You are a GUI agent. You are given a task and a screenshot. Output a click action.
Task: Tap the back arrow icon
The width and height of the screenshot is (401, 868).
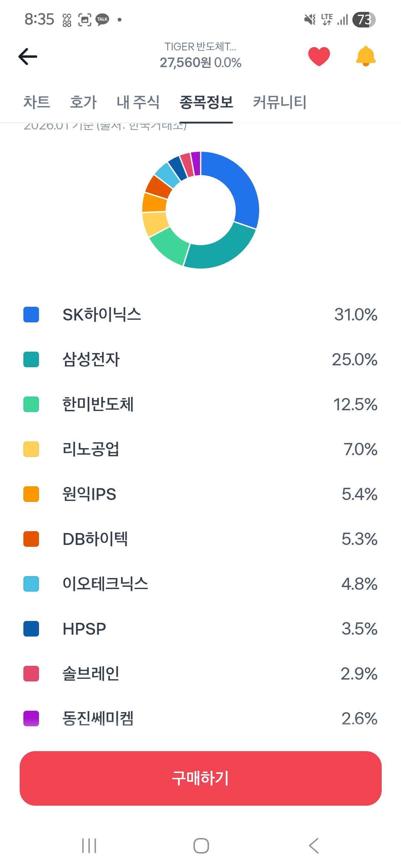point(28,56)
